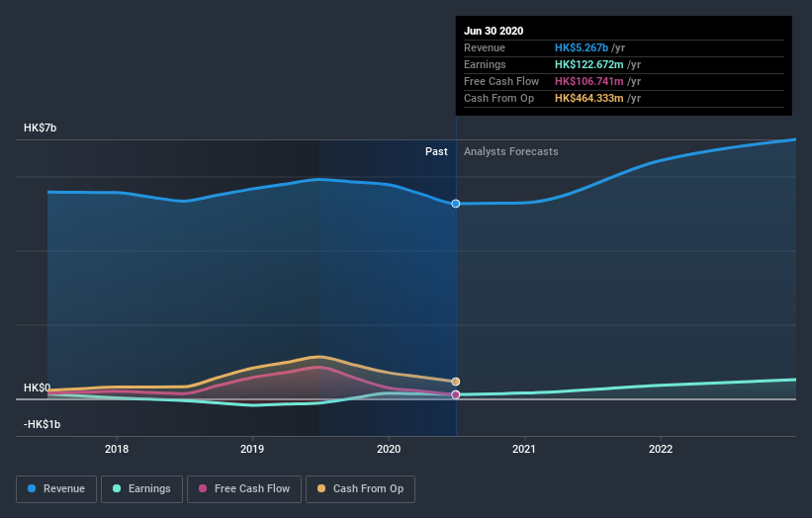Viewport: 812px width, 518px height.
Task: Toggle the Cash From Op legend button
Action: point(360,489)
